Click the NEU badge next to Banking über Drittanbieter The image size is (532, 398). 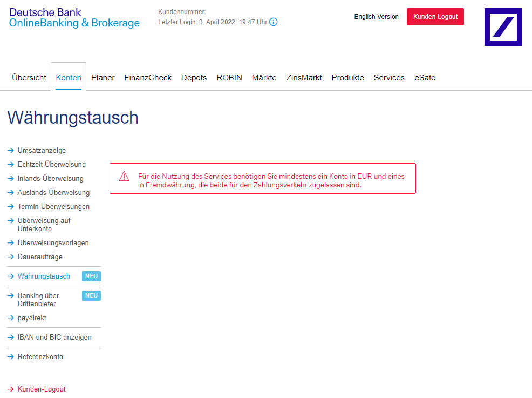[x=91, y=295]
